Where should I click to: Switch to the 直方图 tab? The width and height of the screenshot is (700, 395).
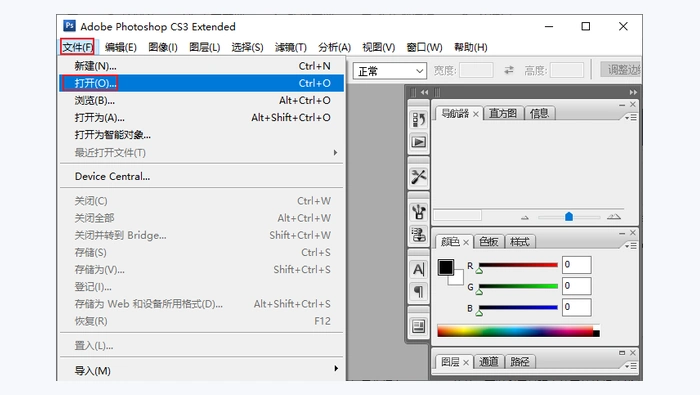pyautogui.click(x=503, y=113)
